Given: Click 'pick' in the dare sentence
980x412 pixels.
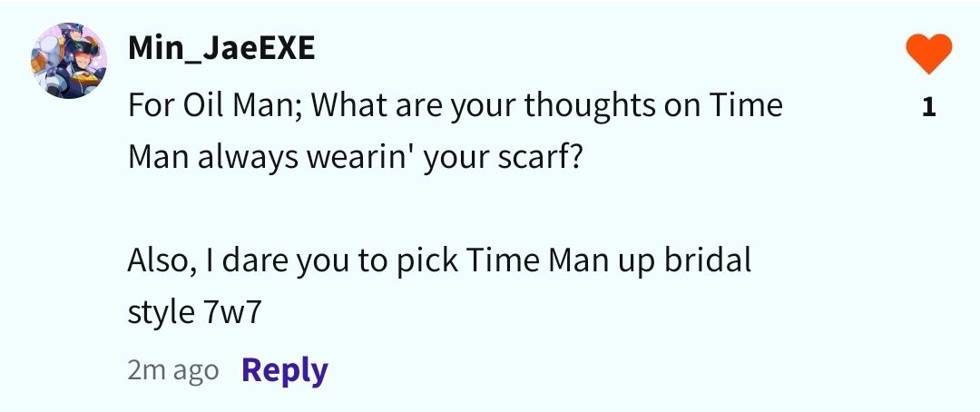Looking at the screenshot, I should [426, 260].
